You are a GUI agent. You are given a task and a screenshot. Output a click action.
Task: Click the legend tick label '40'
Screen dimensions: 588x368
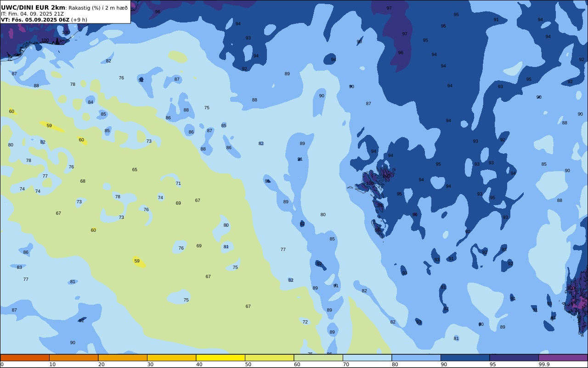pyautogui.click(x=199, y=364)
